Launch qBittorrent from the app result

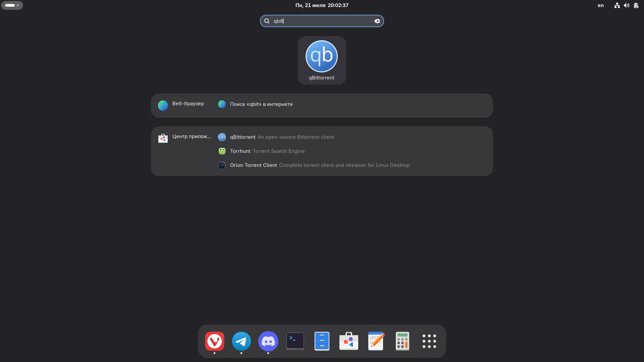click(322, 60)
